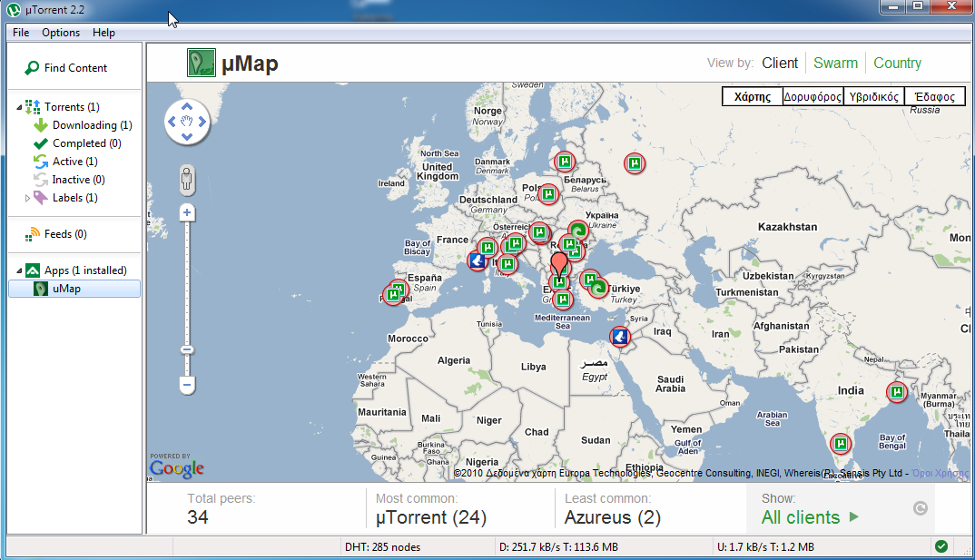This screenshot has height=560, width=975.
Task: Click DHT: 285 nodes in status bar
Action: tap(382, 547)
